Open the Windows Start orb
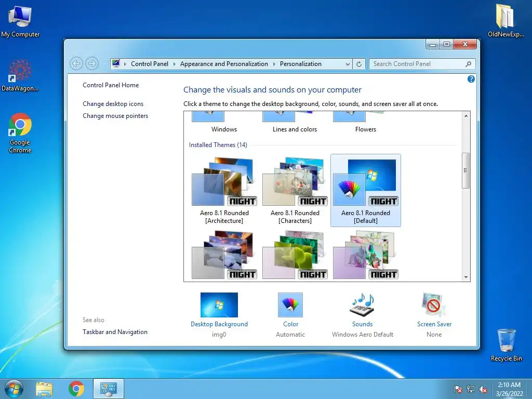Screen dimensions: 532x399 (x=14, y=389)
